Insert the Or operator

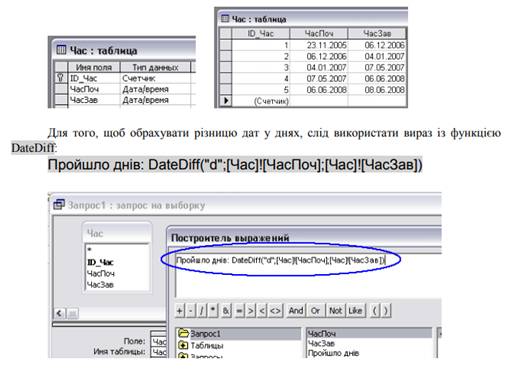[x=315, y=311]
